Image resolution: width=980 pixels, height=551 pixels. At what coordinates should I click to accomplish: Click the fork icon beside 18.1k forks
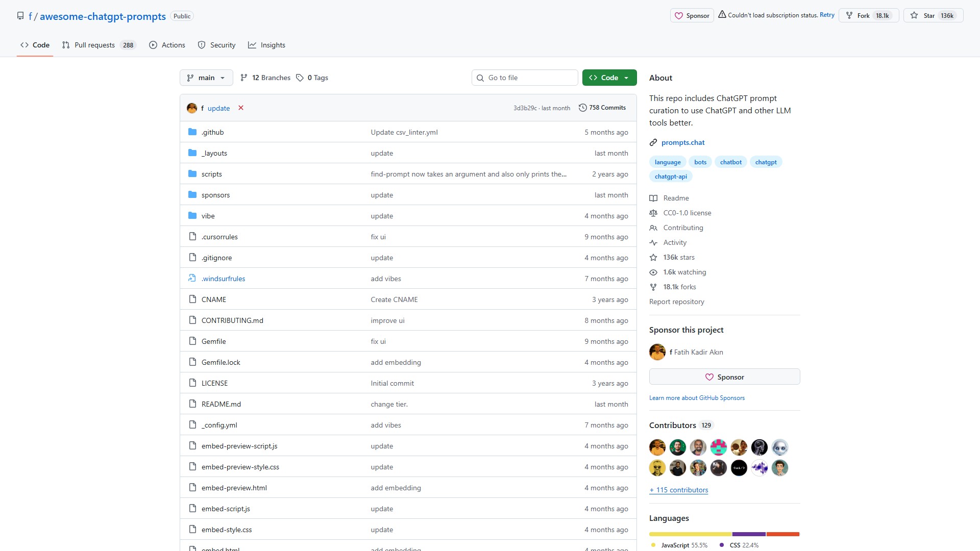pyautogui.click(x=653, y=287)
